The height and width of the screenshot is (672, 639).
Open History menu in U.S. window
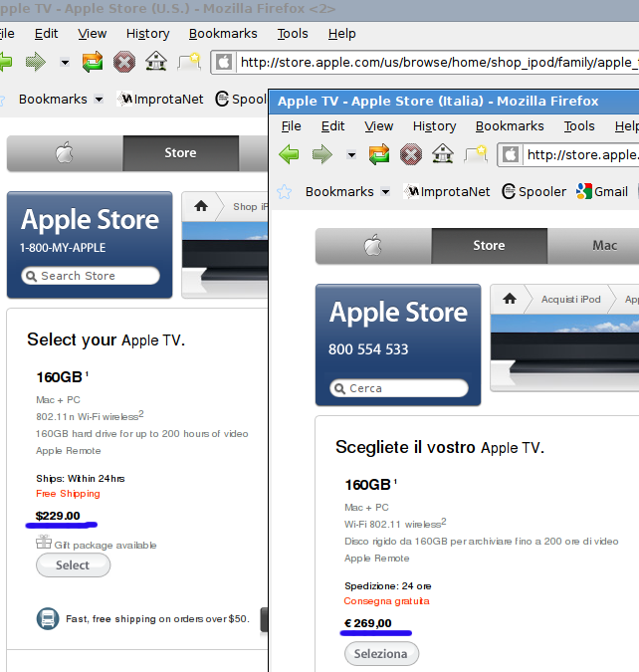[x=148, y=34]
